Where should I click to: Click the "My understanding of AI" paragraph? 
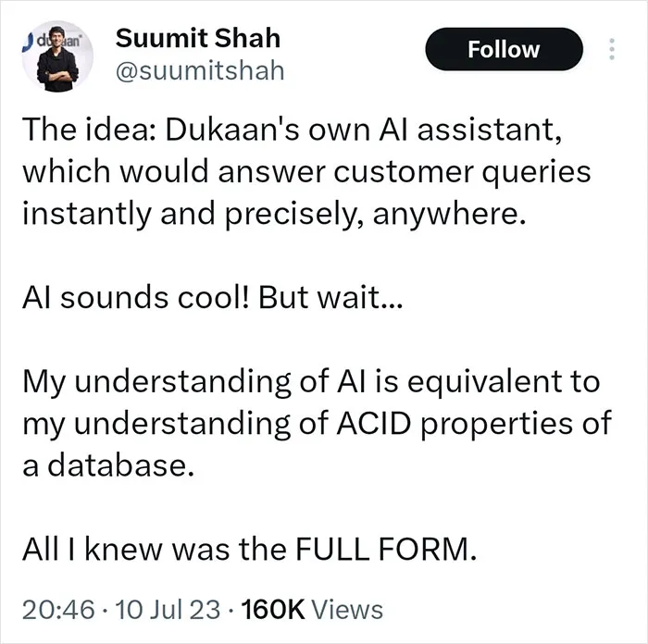(317, 423)
